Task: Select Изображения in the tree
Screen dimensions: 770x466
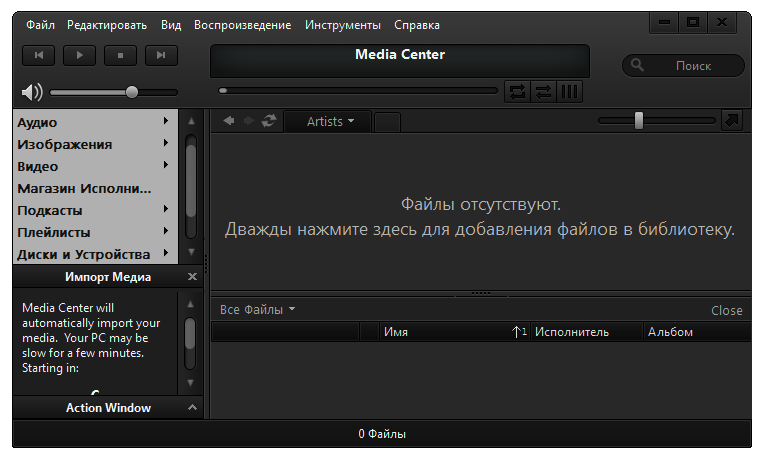Action: 65,144
